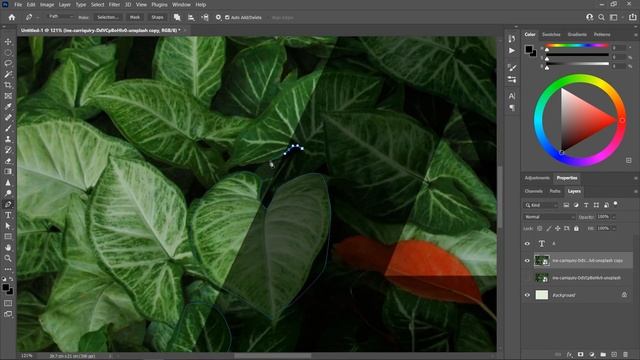Viewport: 640px width, 360px height.
Task: Add a layer mask
Action: [x=580, y=354]
